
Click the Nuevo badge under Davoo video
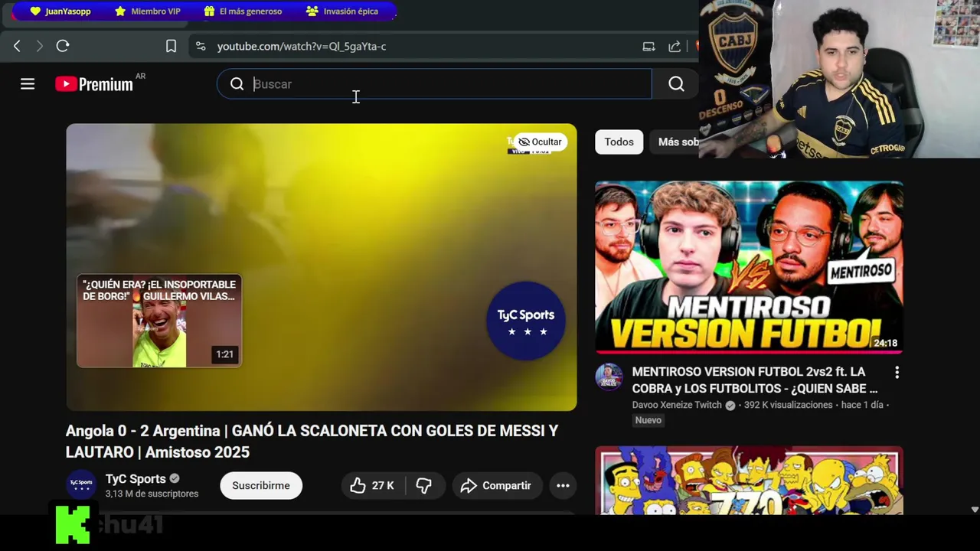648,420
